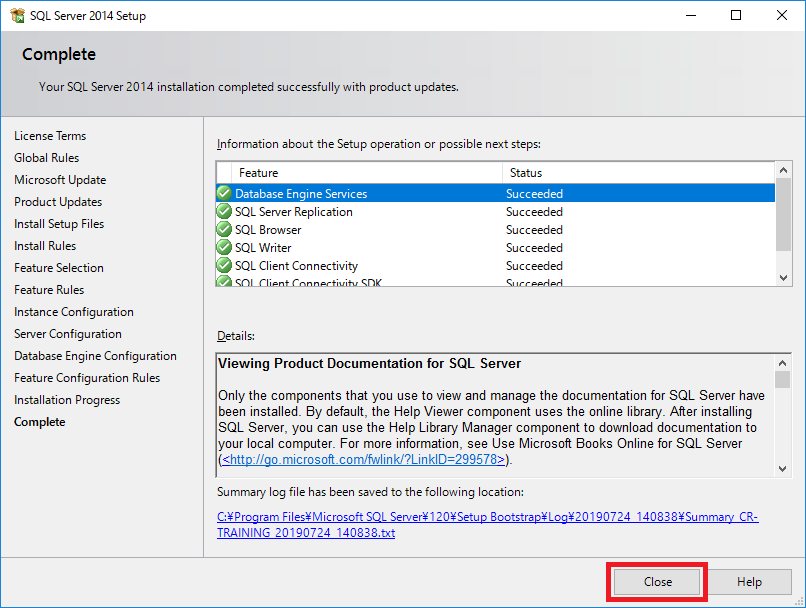Click the Feature Selection step in sidebar
The width and height of the screenshot is (806, 608).
(x=59, y=268)
